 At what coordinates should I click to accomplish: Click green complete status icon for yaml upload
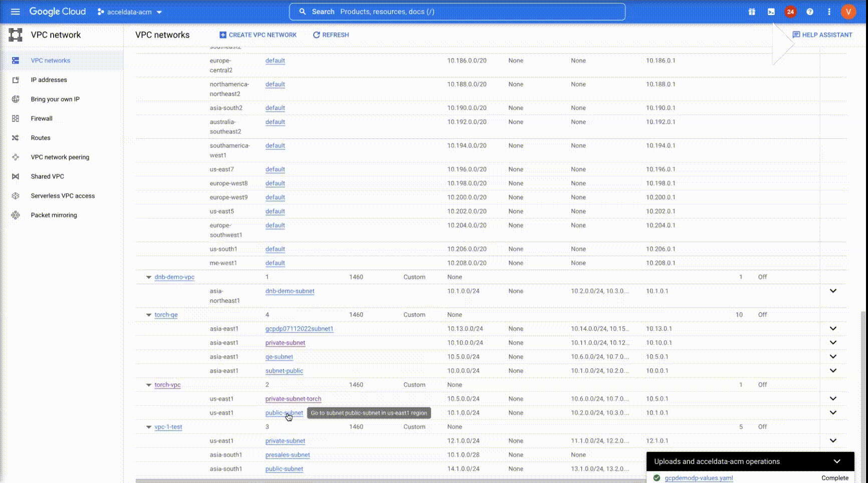click(657, 478)
